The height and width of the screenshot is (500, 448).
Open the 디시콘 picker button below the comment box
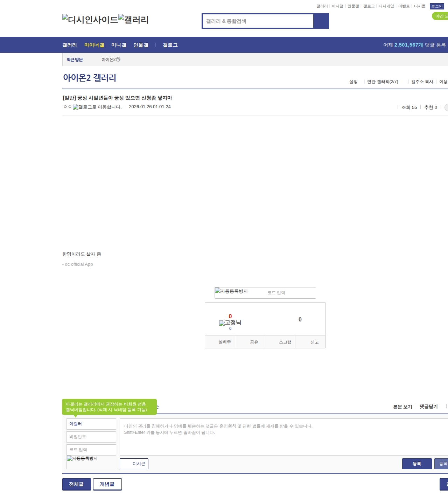click(x=134, y=464)
